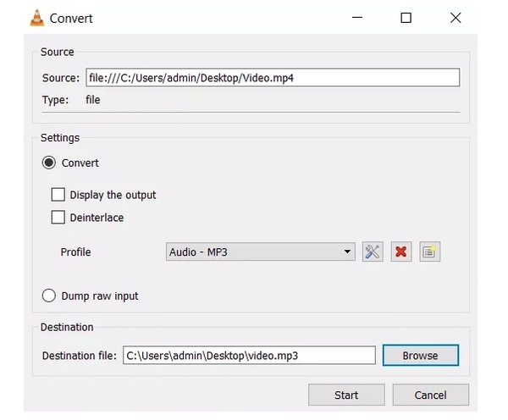Click the Source file path field

pos(273,77)
